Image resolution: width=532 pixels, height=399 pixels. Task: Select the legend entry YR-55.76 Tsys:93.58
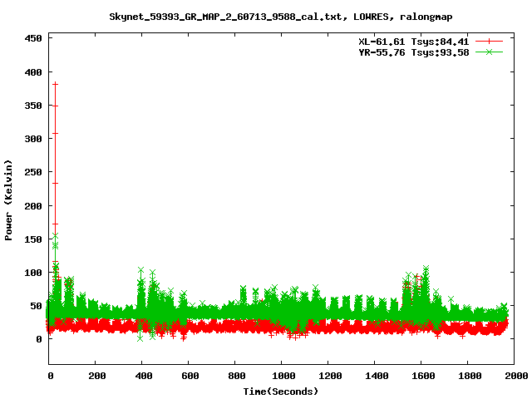pyautogui.click(x=414, y=52)
